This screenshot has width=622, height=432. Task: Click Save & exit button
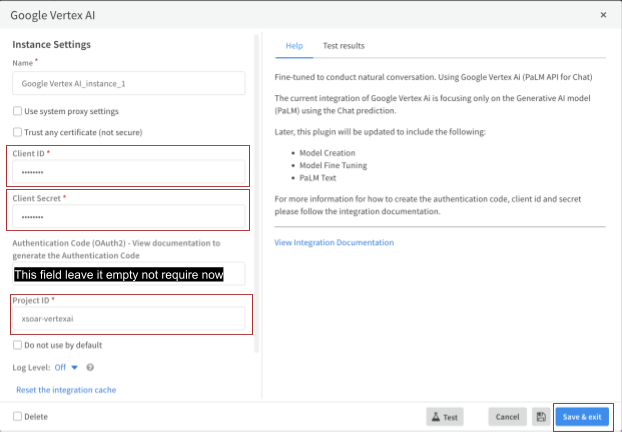(582, 416)
